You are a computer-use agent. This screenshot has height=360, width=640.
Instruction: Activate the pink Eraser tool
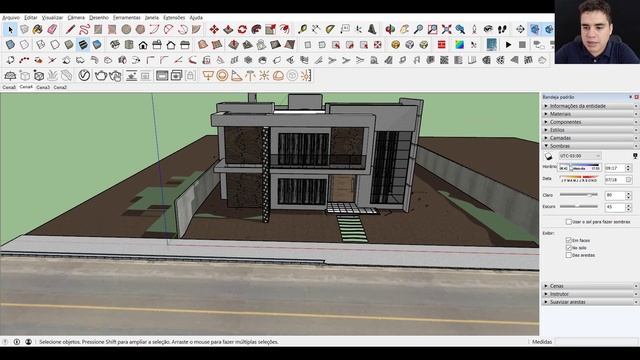pos(52,29)
